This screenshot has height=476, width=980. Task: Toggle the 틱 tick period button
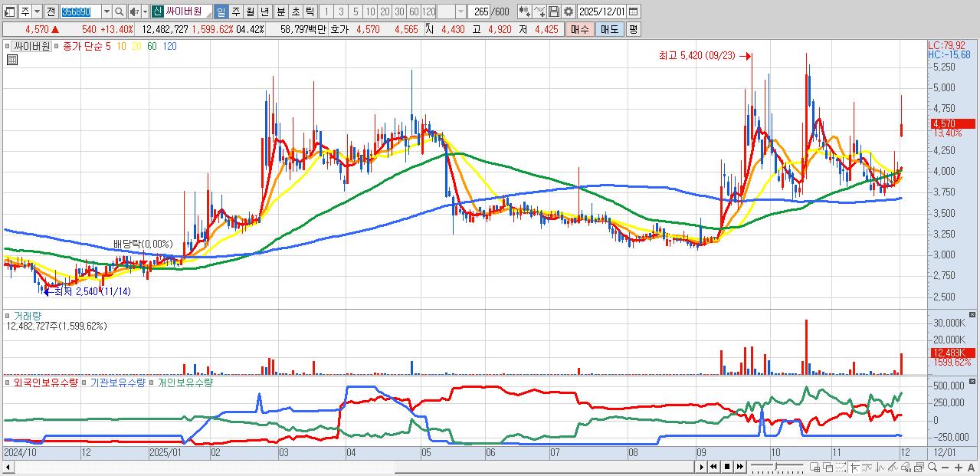click(x=310, y=11)
